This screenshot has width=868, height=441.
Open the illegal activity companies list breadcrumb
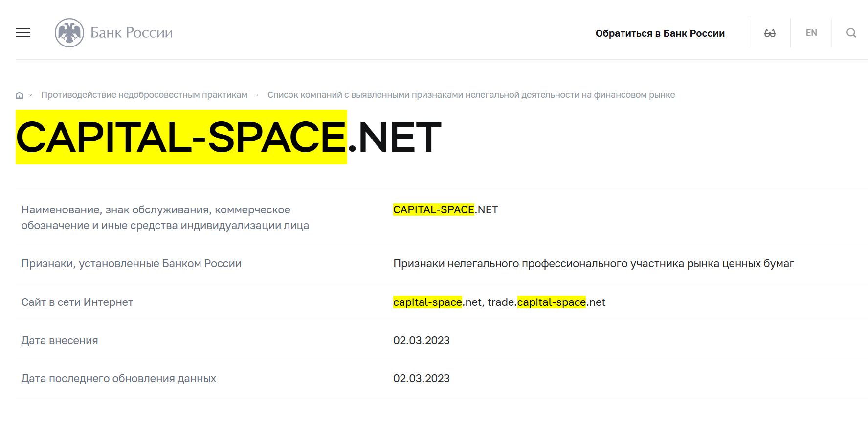[471, 94]
